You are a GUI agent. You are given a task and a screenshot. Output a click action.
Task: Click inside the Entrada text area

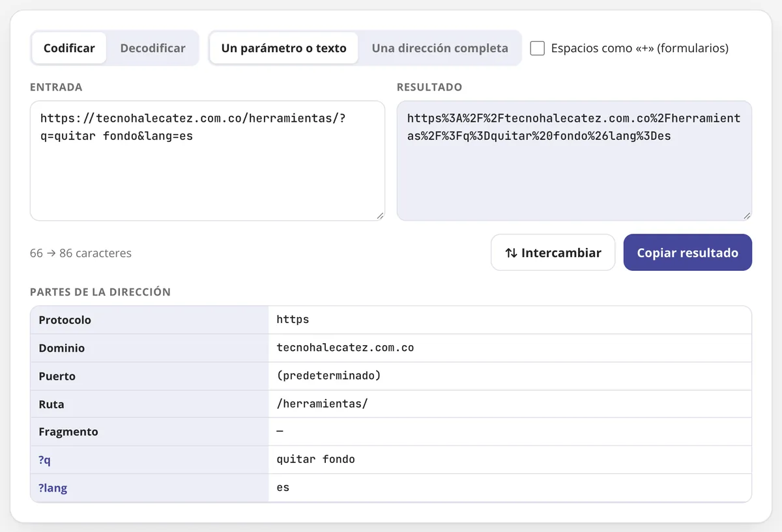pyautogui.click(x=207, y=161)
